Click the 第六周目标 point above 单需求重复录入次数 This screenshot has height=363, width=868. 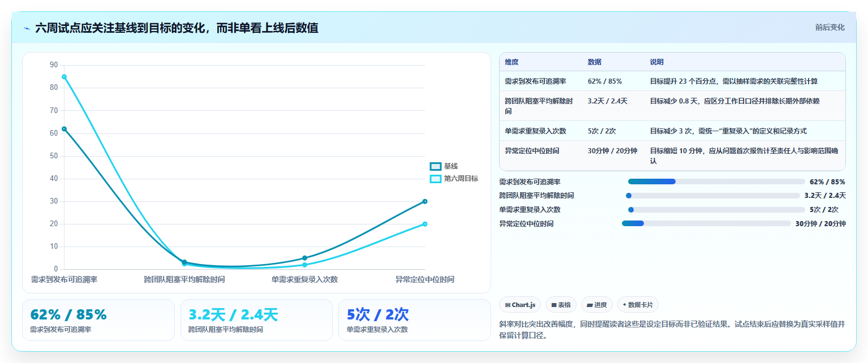(304, 265)
